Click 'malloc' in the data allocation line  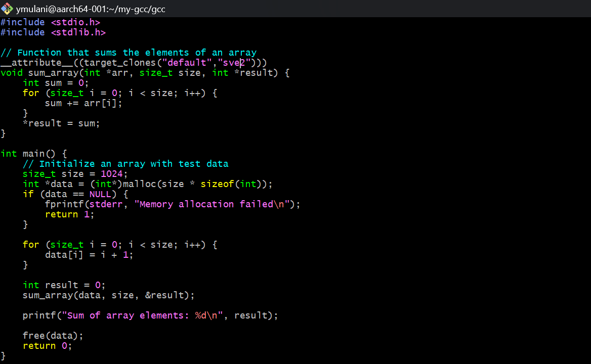click(x=140, y=184)
